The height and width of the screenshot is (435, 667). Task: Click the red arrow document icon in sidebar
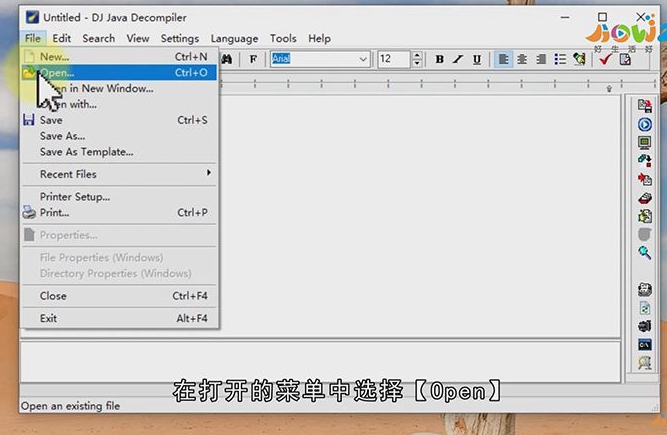pyautogui.click(x=644, y=179)
